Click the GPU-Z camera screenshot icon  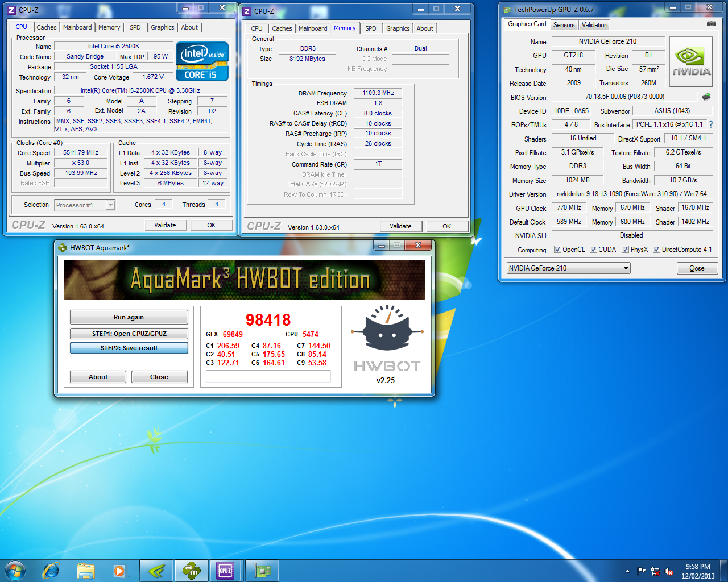coord(711,24)
